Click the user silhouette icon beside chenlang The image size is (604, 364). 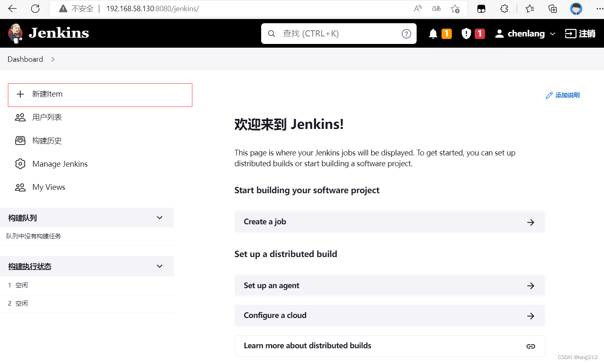click(500, 34)
